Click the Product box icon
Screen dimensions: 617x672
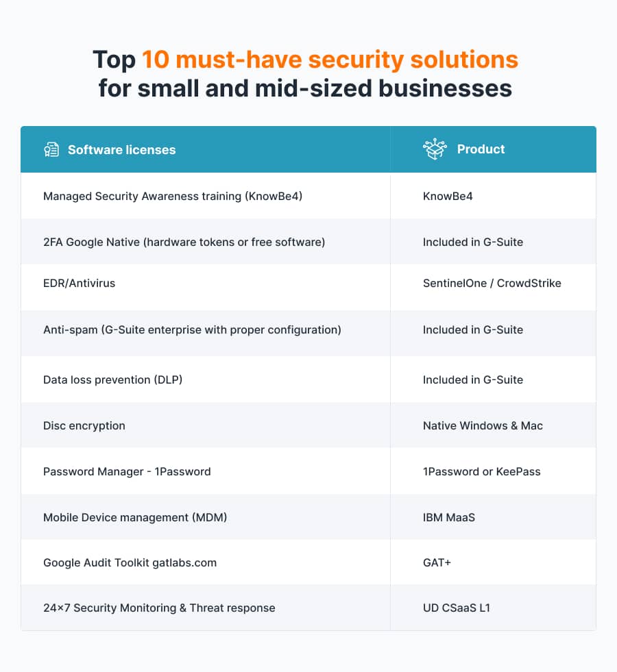coord(435,149)
